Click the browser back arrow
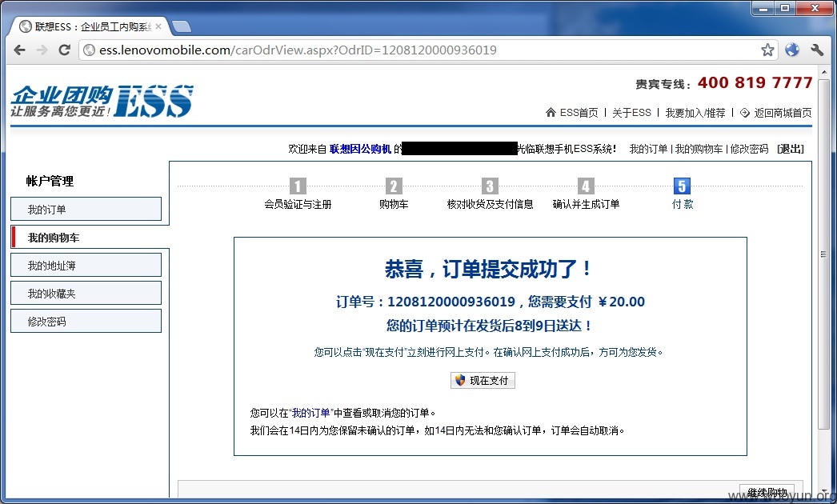The width and height of the screenshot is (837, 504). pos(20,50)
